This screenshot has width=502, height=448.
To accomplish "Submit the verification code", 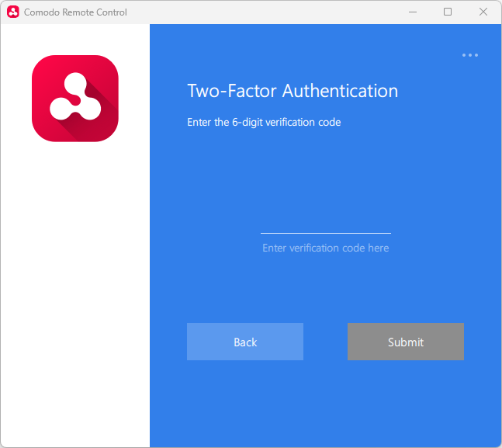I will [x=405, y=342].
